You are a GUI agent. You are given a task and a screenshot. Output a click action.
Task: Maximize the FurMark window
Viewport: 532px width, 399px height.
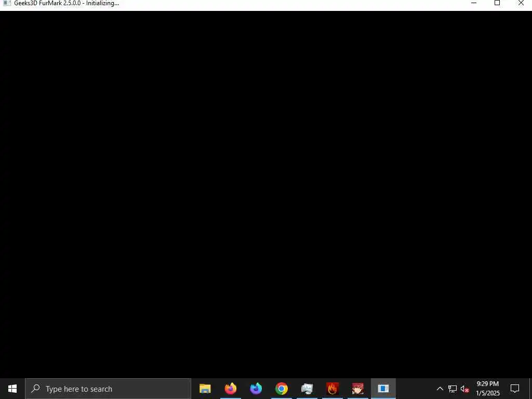coord(497,3)
